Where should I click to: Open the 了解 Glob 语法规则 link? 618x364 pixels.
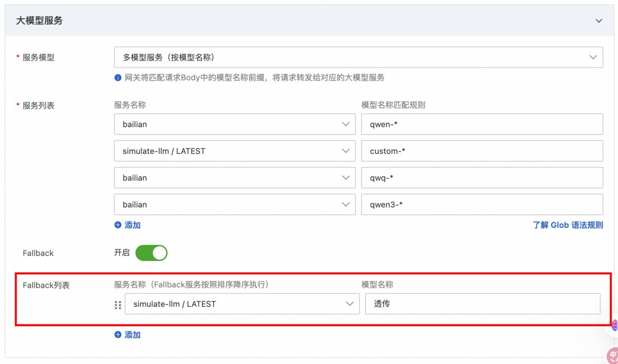pyautogui.click(x=568, y=225)
